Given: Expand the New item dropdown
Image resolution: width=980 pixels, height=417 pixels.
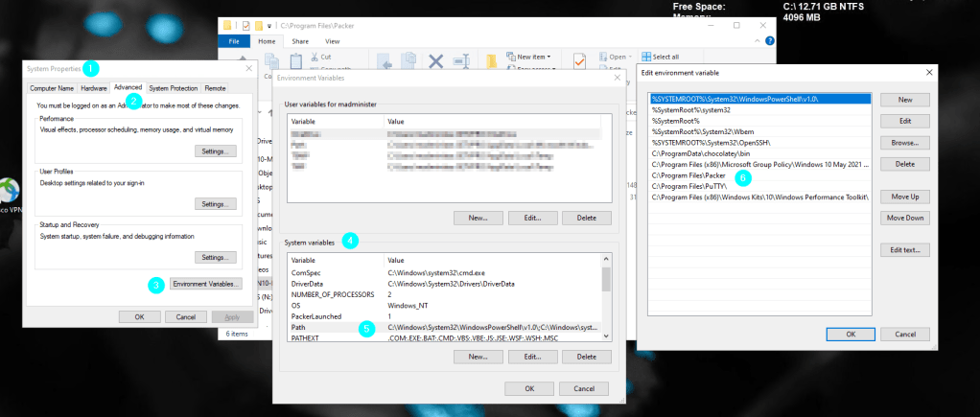Looking at the screenshot, I should click(x=550, y=57).
